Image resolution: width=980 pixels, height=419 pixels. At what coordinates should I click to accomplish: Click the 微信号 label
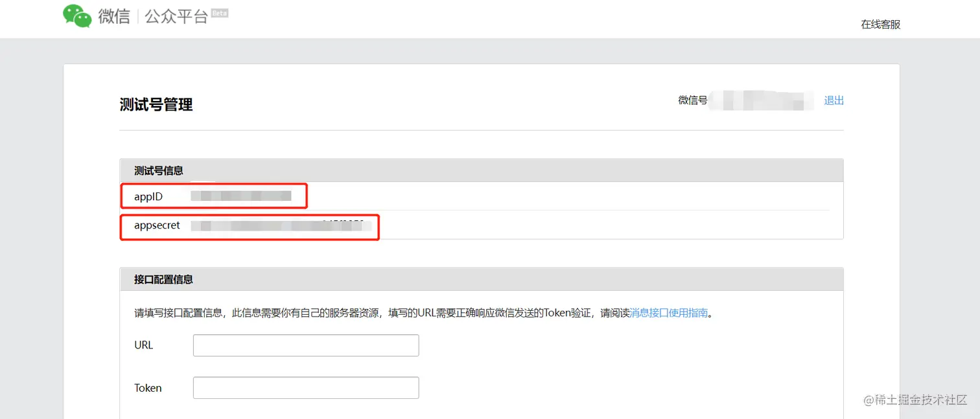[x=692, y=100]
